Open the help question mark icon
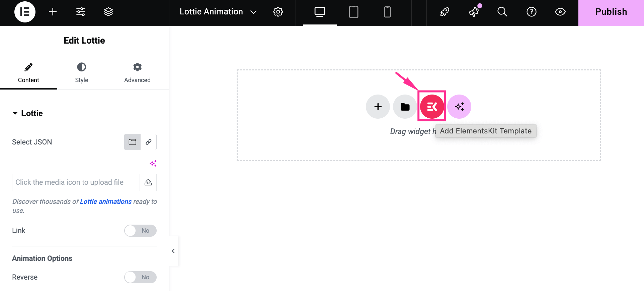This screenshot has width=644, height=291. click(532, 12)
